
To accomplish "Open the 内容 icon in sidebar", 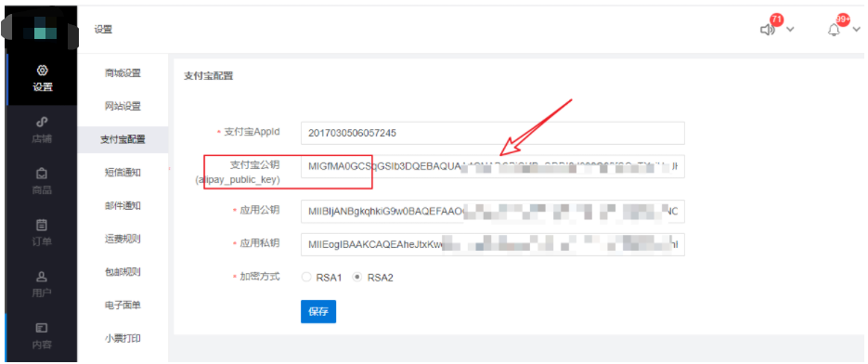I will pos(42,328).
